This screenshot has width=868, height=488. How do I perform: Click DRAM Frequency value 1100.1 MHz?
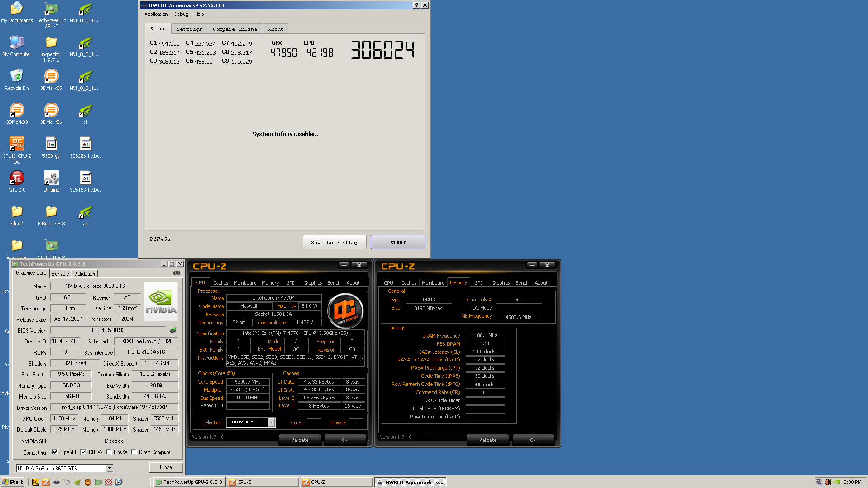point(485,335)
